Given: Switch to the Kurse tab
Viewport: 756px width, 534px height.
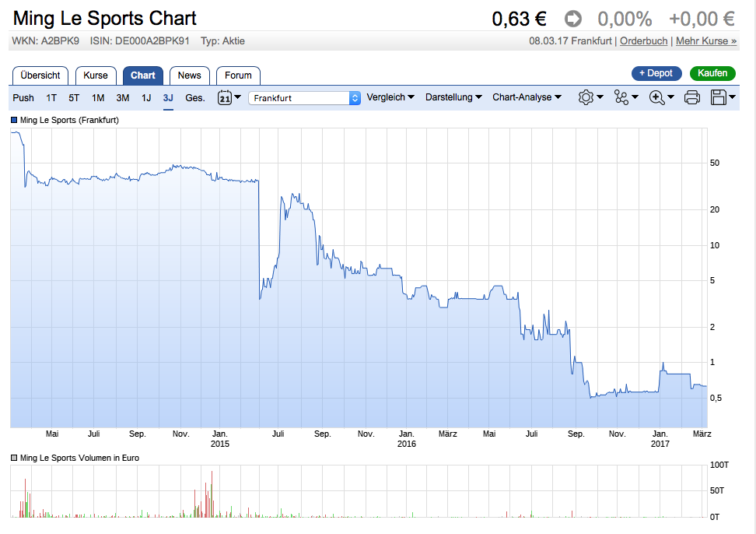Looking at the screenshot, I should [96, 76].
